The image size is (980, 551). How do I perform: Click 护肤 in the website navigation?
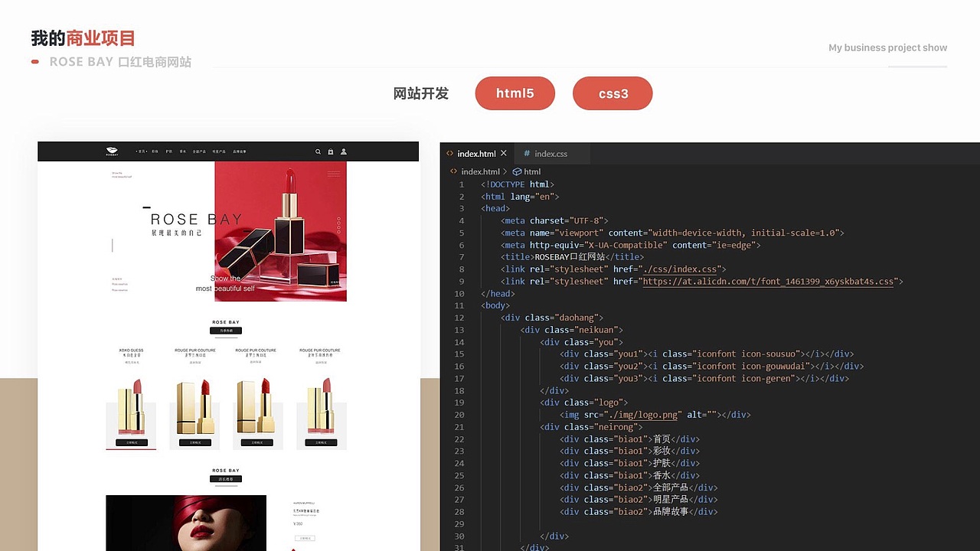point(168,152)
